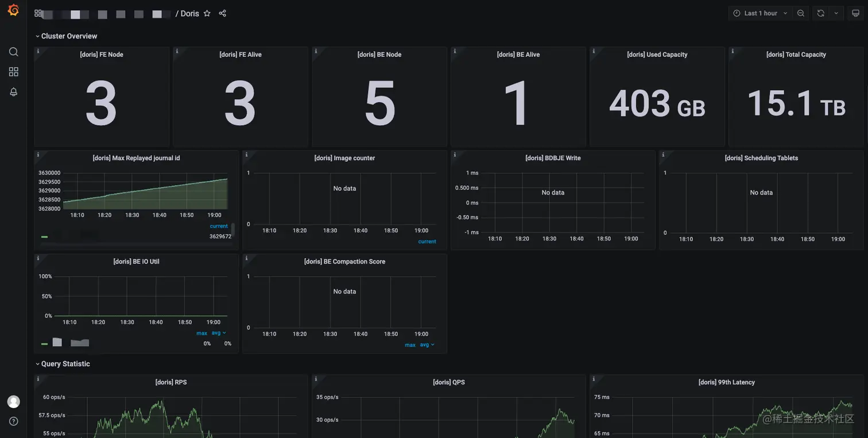The height and width of the screenshot is (438, 868).
Task: Open the search dashboards icon in sidebar
Action: pos(14,52)
